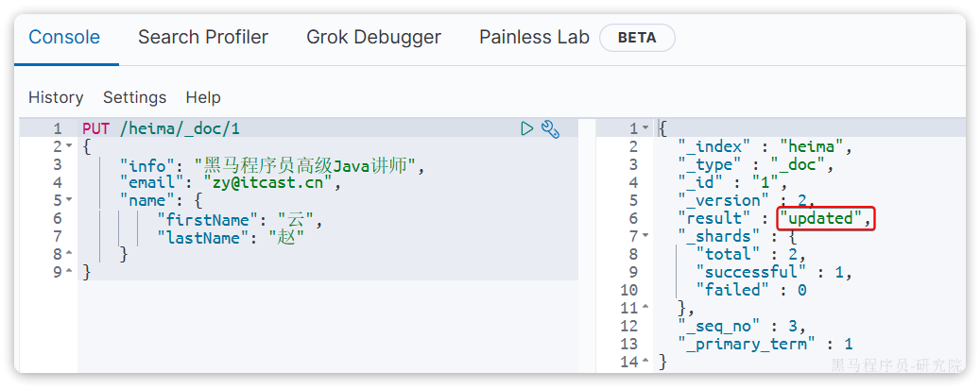This screenshot has width=980, height=389.
Task: Switch to the Console tab
Action: (x=64, y=38)
